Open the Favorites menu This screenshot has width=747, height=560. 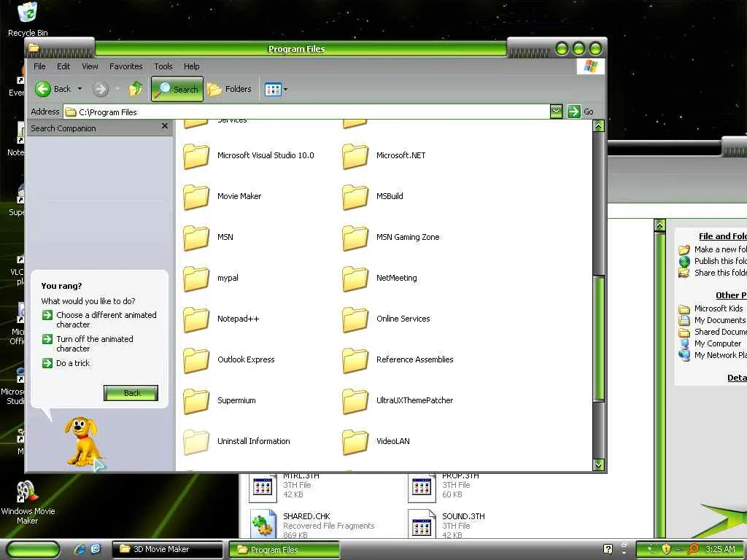click(x=125, y=66)
